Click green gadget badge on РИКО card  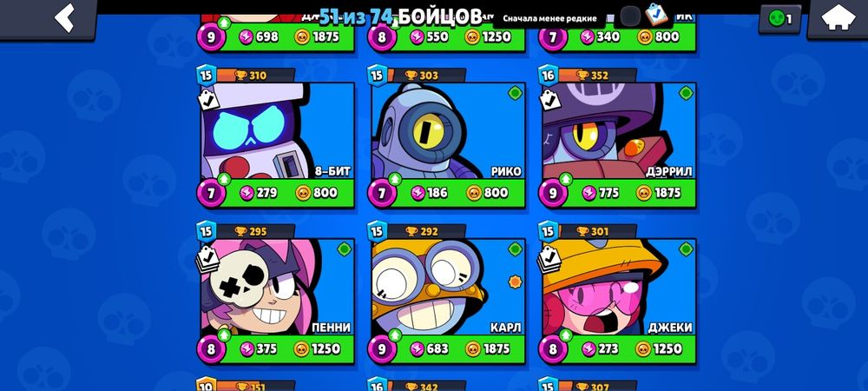(515, 93)
